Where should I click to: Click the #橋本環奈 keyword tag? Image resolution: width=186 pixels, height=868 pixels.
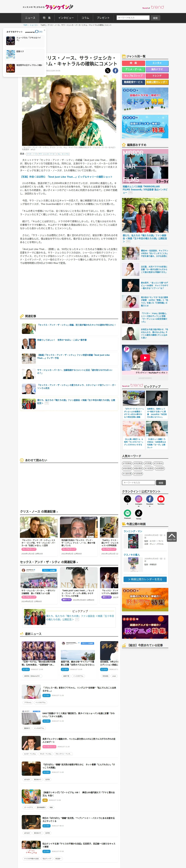pos(138,468)
